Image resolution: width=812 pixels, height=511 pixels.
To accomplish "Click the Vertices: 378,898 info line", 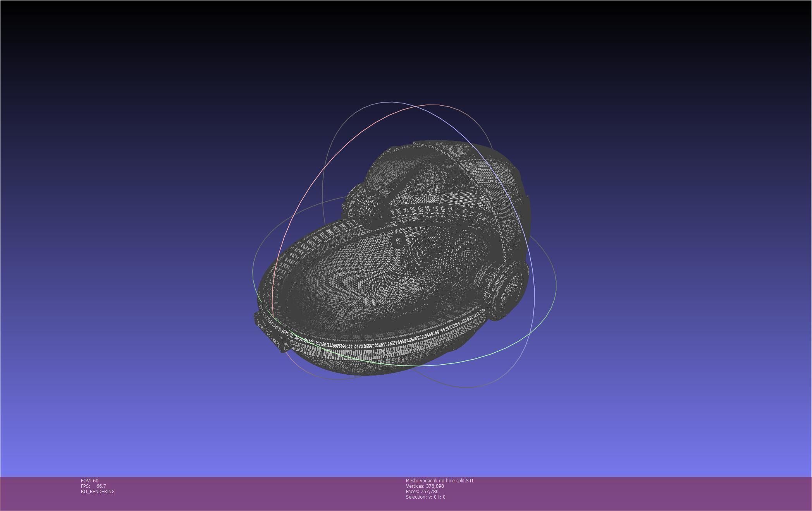I will 425,486.
